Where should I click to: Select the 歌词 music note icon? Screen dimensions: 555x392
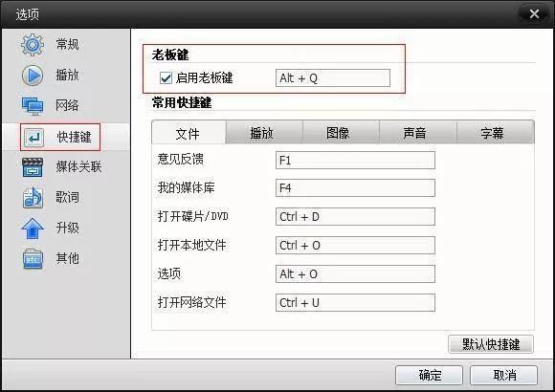click(x=33, y=197)
